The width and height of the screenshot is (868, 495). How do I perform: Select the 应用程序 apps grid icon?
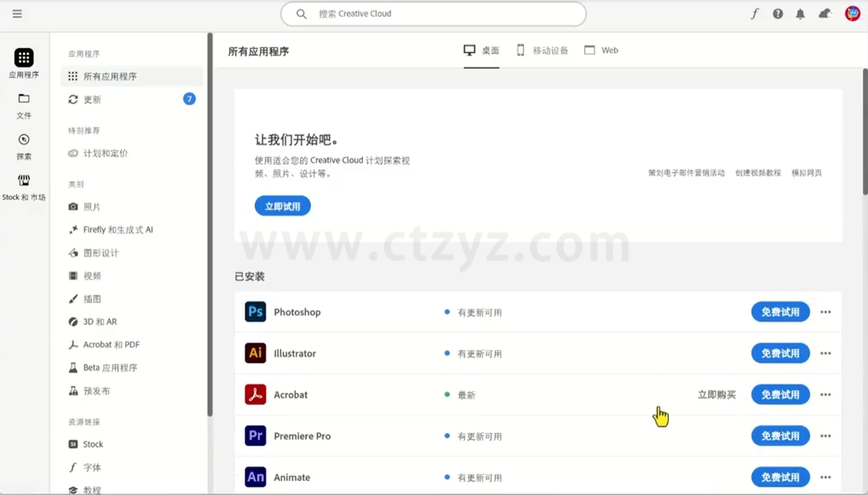pyautogui.click(x=24, y=57)
